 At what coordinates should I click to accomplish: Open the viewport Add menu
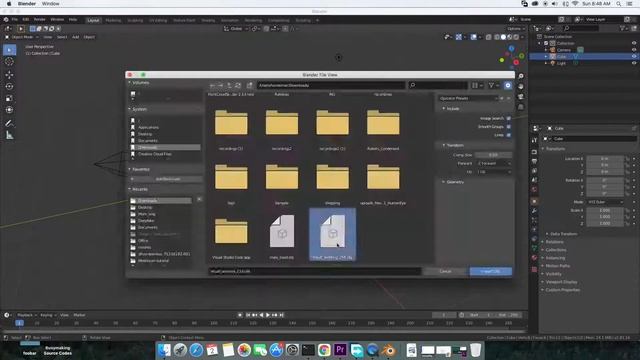(76, 37)
